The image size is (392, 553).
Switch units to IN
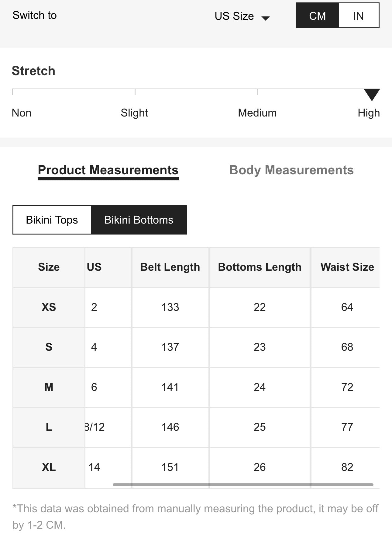point(358,16)
